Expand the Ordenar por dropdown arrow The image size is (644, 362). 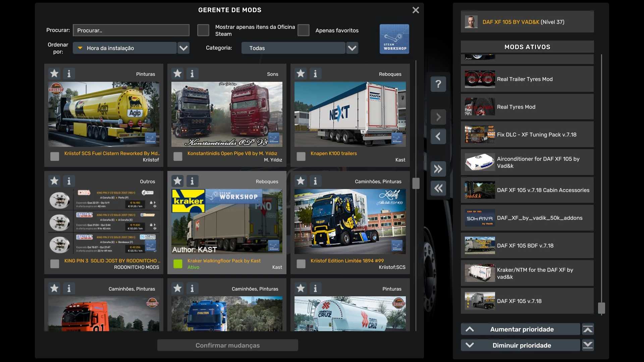[183, 48]
